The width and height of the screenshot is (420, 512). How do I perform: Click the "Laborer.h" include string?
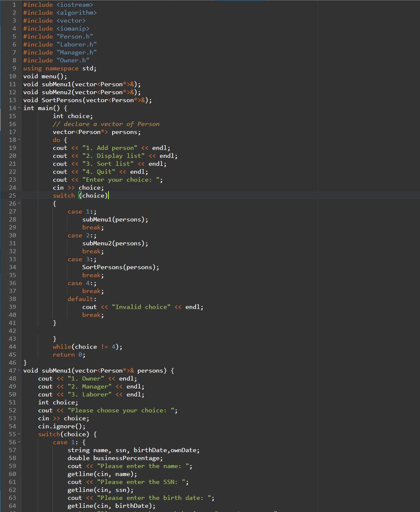point(77,44)
